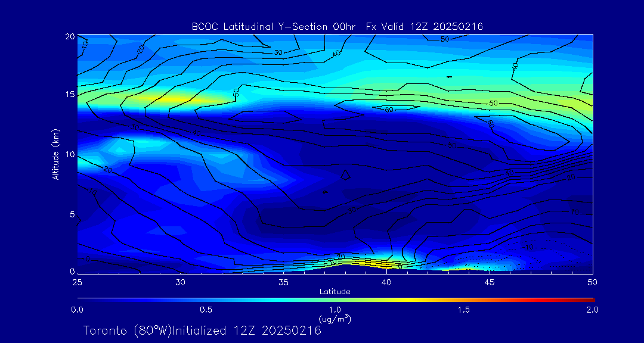
Task: Click the yellow surface hotspot near latitude 40
Action: (x=382, y=264)
